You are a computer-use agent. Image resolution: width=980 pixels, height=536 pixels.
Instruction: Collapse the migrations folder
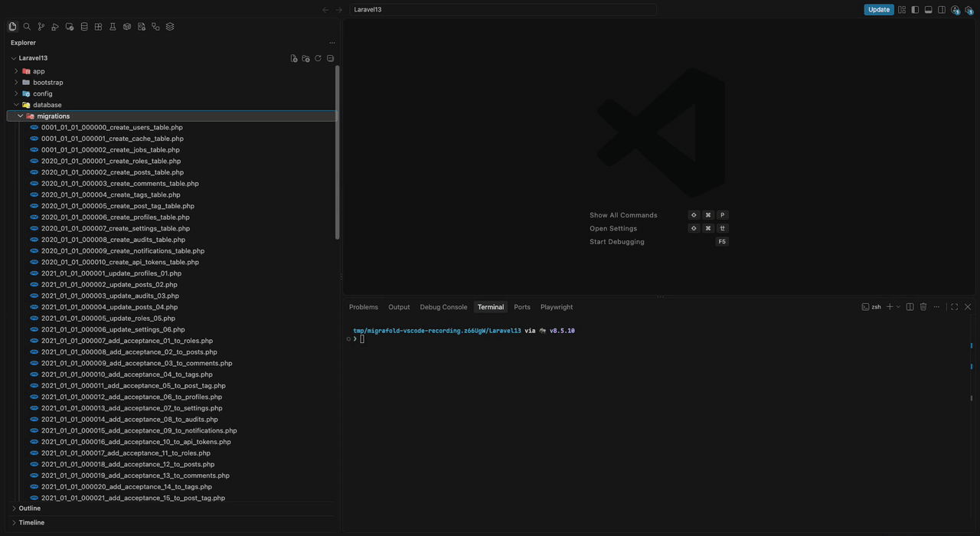pyautogui.click(x=21, y=116)
